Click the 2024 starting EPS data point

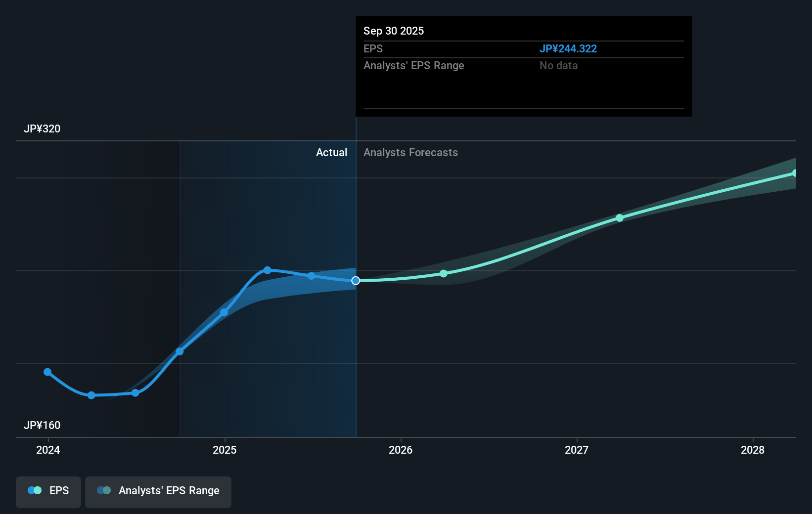tap(47, 372)
